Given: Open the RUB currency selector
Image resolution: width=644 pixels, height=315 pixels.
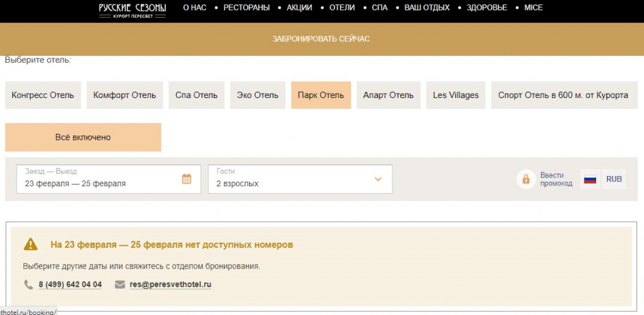Looking at the screenshot, I should click(614, 179).
